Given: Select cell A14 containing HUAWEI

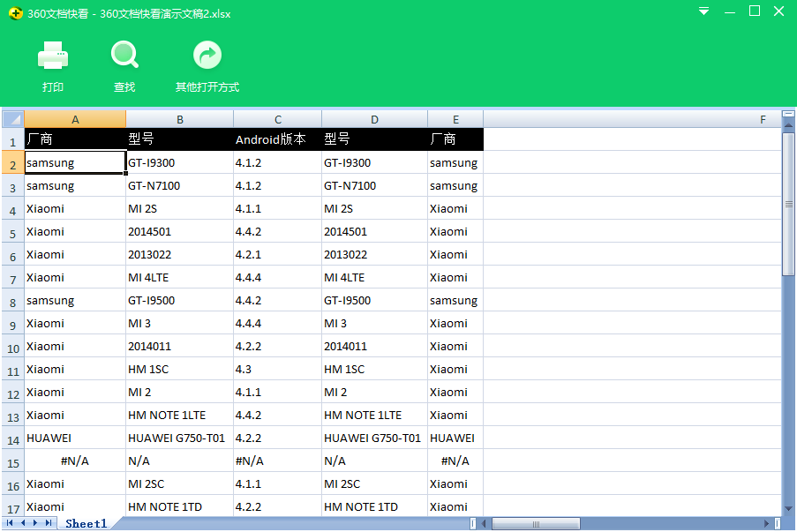Looking at the screenshot, I should pos(75,438).
